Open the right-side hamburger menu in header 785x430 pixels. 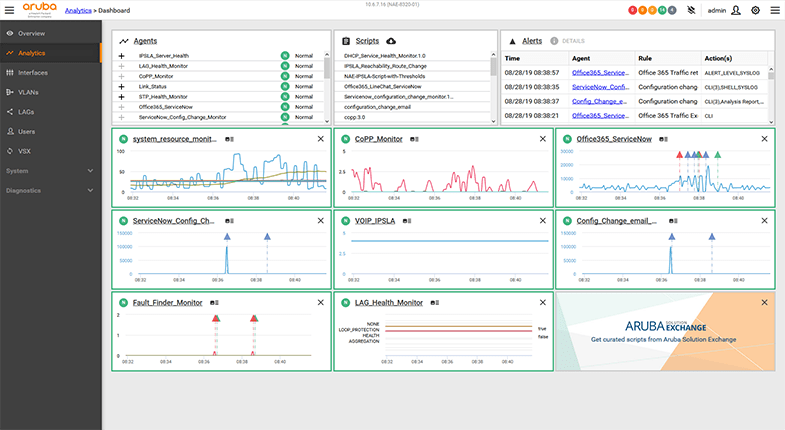point(774,10)
